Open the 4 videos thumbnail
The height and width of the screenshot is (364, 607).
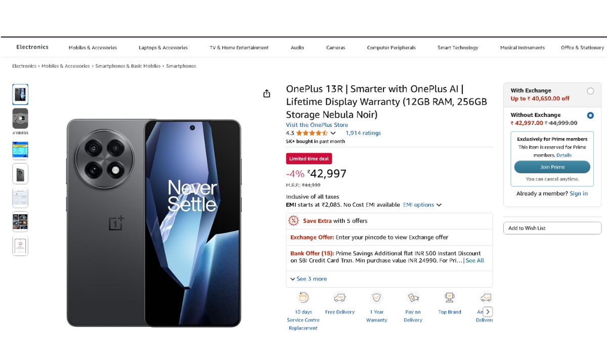coord(20,119)
